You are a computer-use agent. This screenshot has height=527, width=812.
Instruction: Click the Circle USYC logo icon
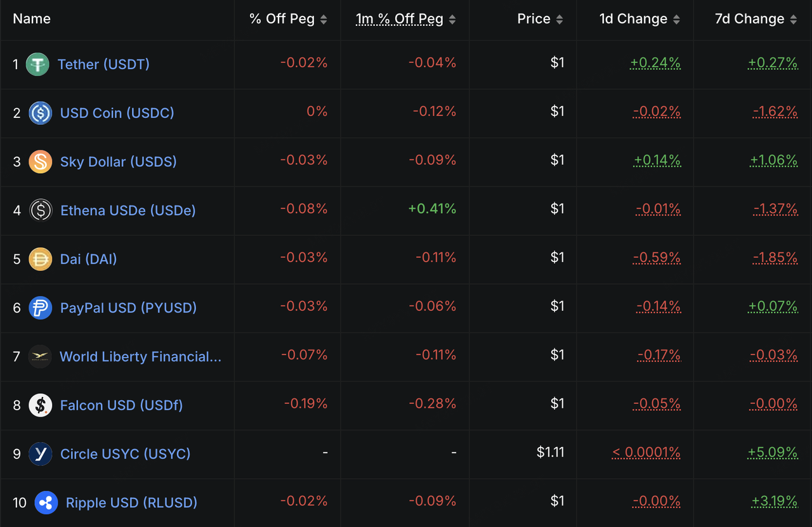click(40, 454)
